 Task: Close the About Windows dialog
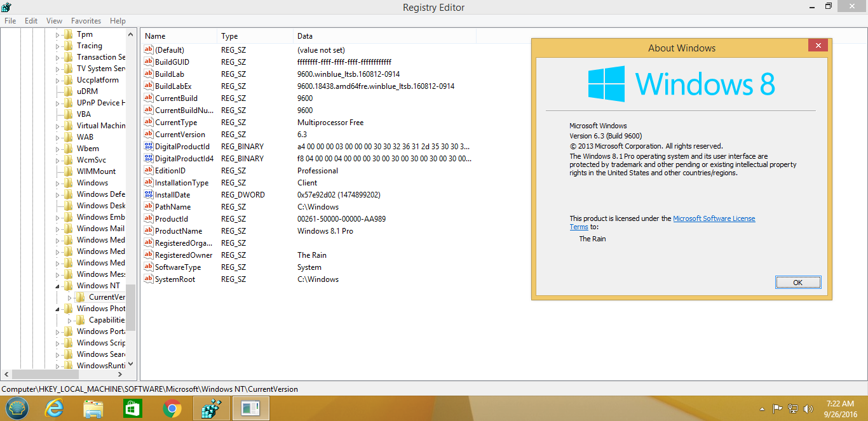(x=817, y=46)
